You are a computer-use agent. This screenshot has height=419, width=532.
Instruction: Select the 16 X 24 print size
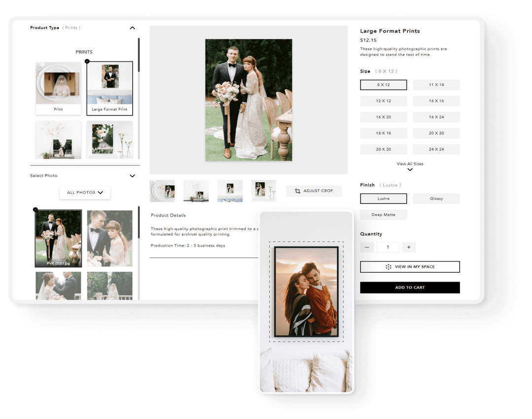pyautogui.click(x=436, y=117)
